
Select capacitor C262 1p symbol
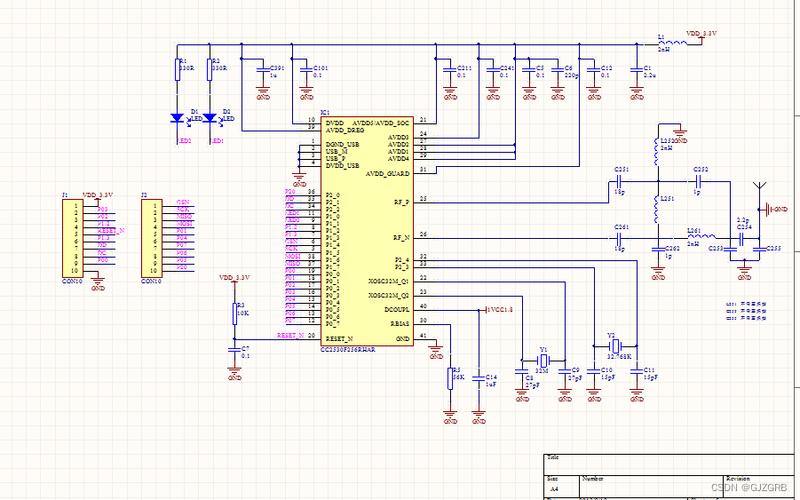click(x=658, y=250)
